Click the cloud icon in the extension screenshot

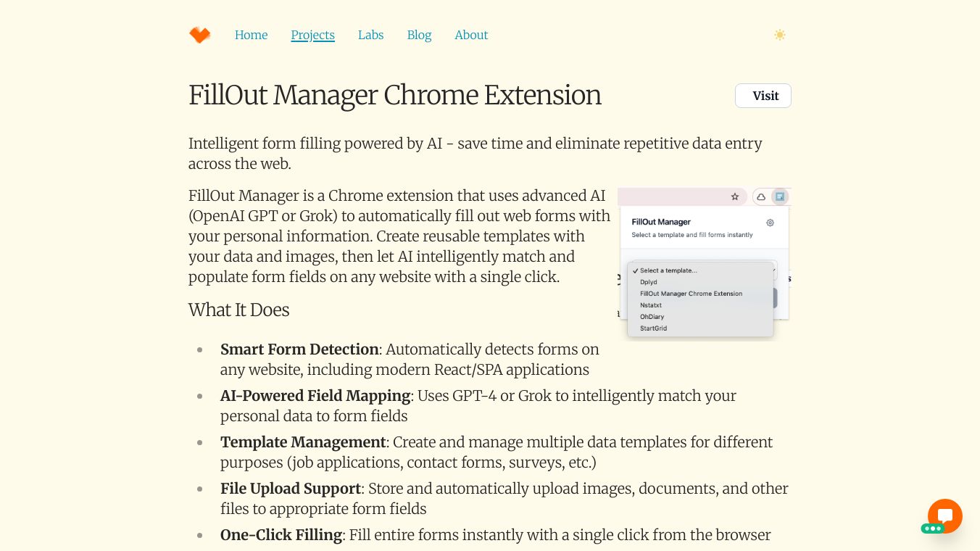(x=761, y=196)
